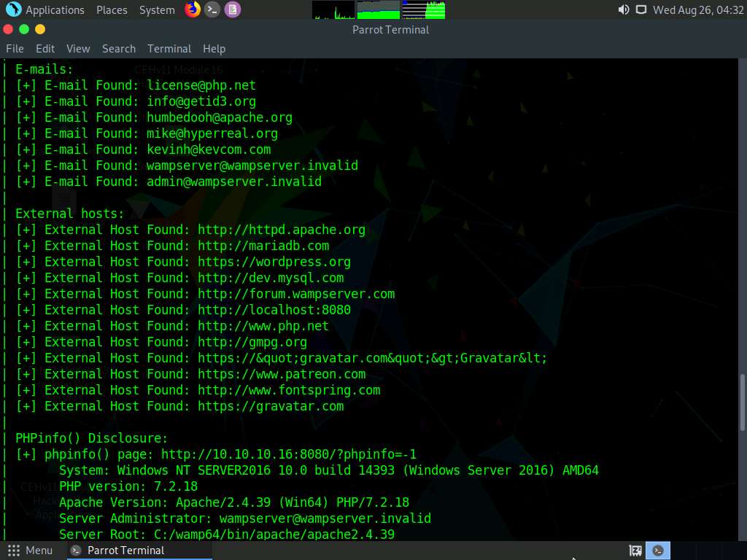747x560 pixels.
Task: Click the Menu button in the bottom panel
Action: coord(30,551)
